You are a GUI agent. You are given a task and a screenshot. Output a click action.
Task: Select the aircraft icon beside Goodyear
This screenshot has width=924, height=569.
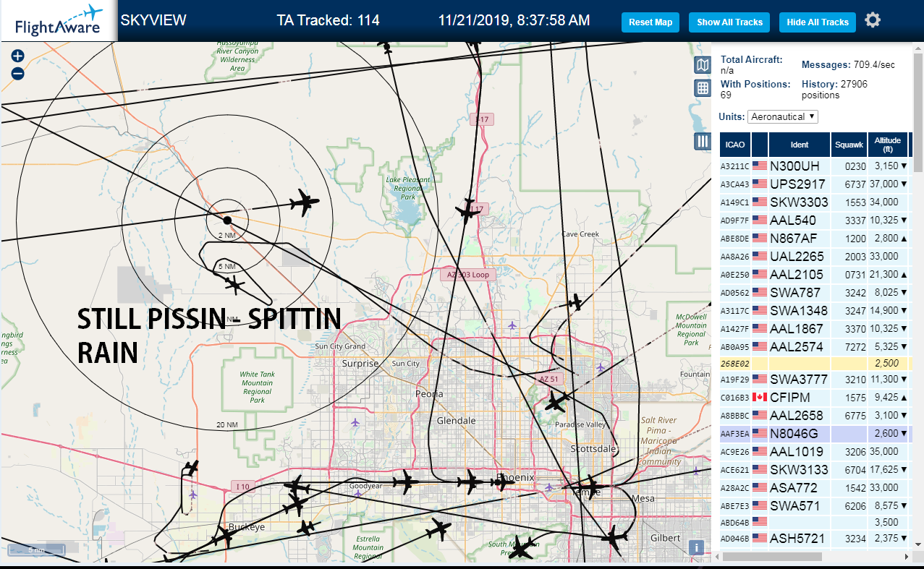tap(404, 481)
